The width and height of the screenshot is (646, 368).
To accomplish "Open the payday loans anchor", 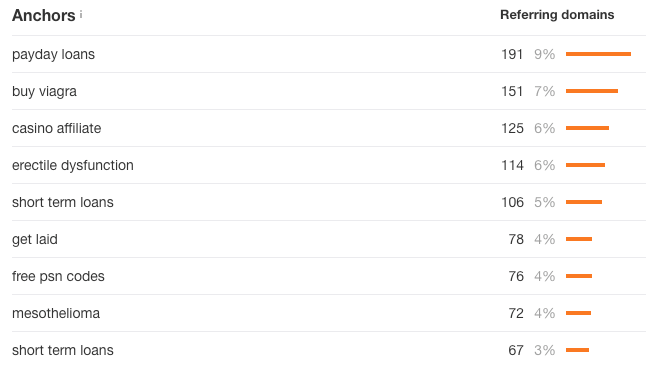I will click(x=53, y=55).
